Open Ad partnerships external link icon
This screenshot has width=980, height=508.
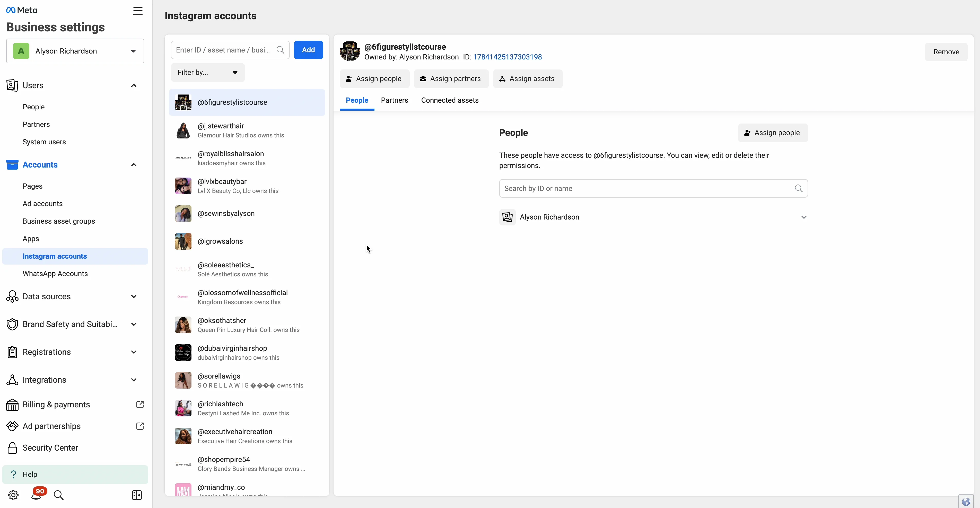click(x=140, y=426)
